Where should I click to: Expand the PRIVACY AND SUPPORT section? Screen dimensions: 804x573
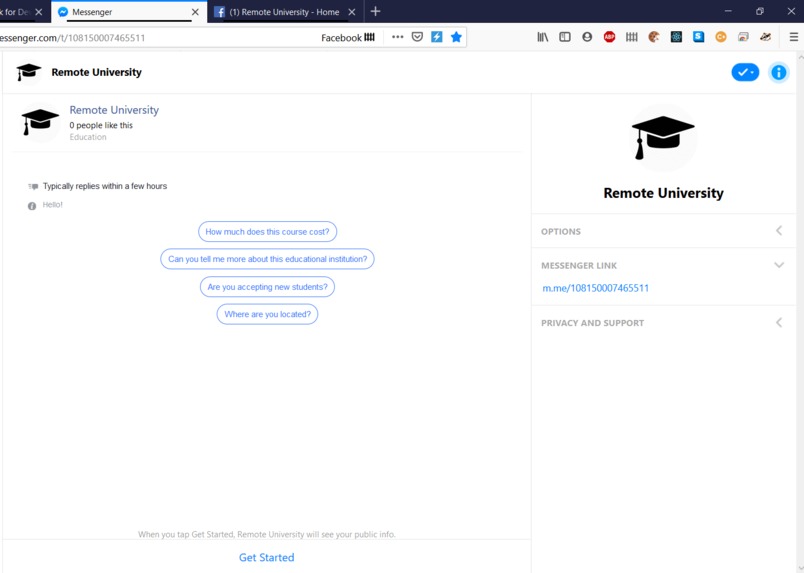[x=664, y=323]
